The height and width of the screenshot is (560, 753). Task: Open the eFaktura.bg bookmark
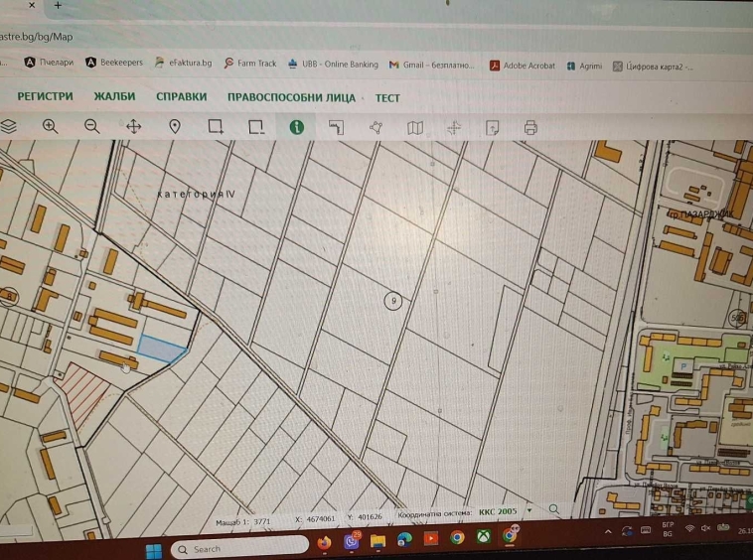coord(183,63)
